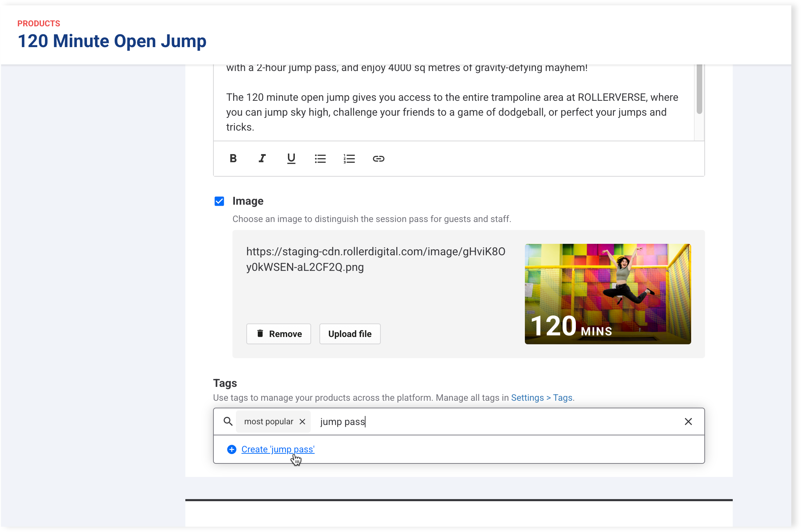
Task: Click the PRODUCTS breadcrumb
Action: tap(39, 24)
